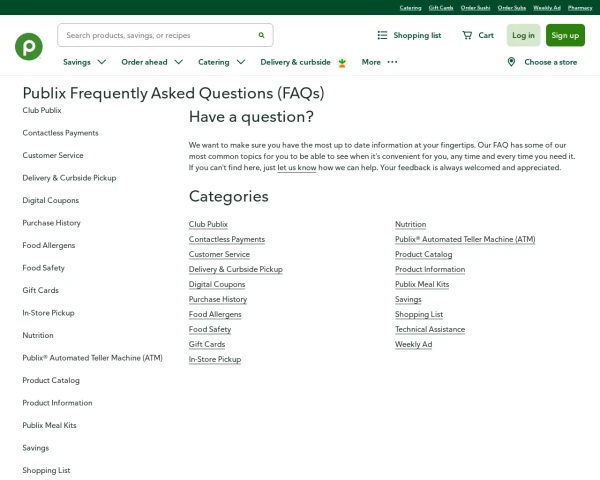Select Food Allergens in left sidebar
Screen dimensions: 600x480
tap(49, 245)
